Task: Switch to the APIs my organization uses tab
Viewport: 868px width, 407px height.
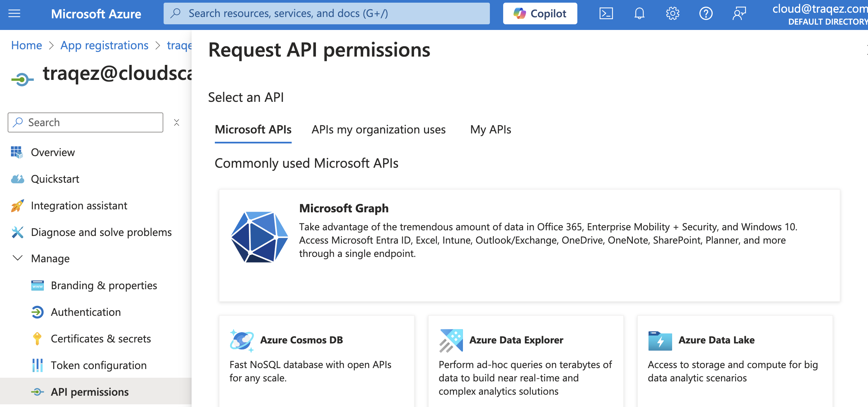Action: 378,129
